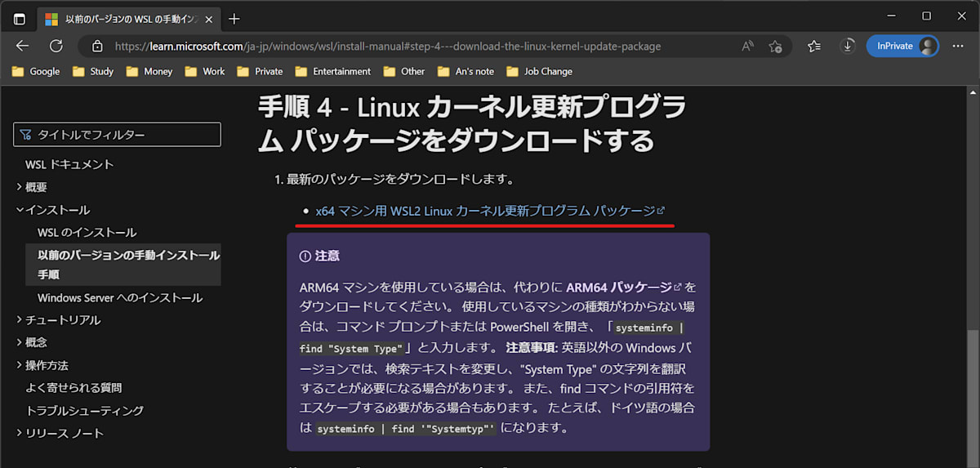Add page to favorites star icon
Image resolution: width=980 pixels, height=468 pixels.
tap(775, 47)
